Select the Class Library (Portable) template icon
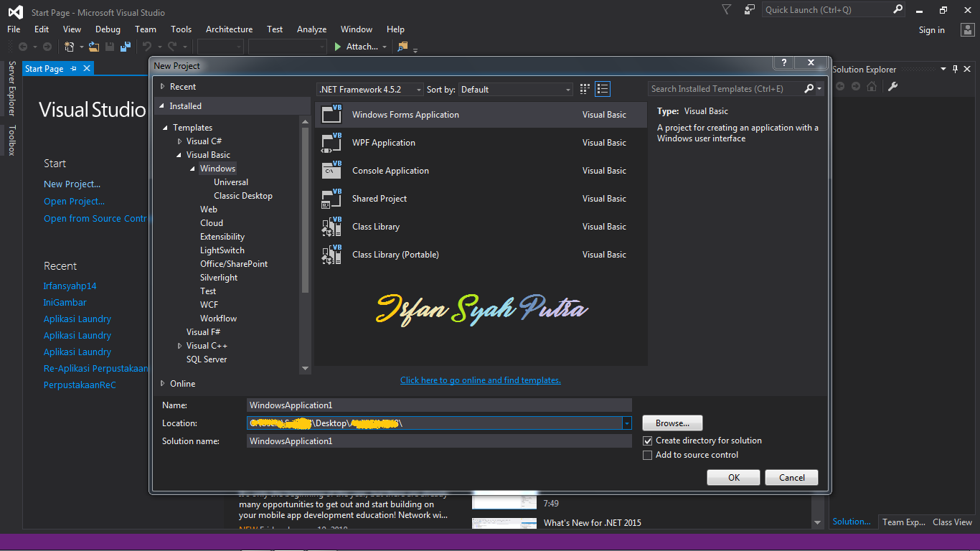 click(x=331, y=255)
